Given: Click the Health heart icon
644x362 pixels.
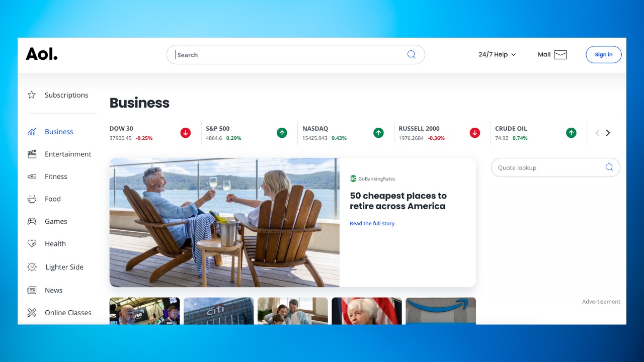Looking at the screenshot, I should (x=32, y=244).
